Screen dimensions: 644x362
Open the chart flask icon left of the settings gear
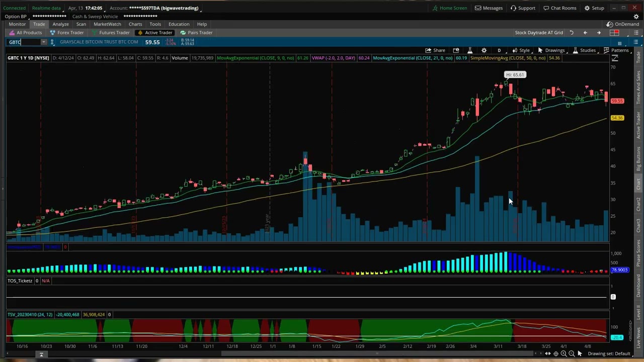pos(470,50)
